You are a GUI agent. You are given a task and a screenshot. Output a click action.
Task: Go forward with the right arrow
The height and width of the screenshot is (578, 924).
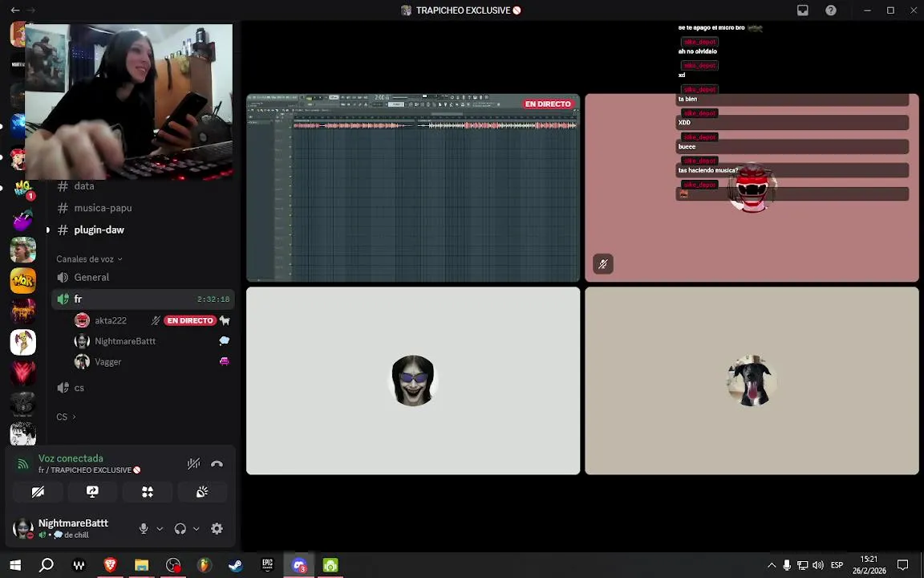click(30, 10)
